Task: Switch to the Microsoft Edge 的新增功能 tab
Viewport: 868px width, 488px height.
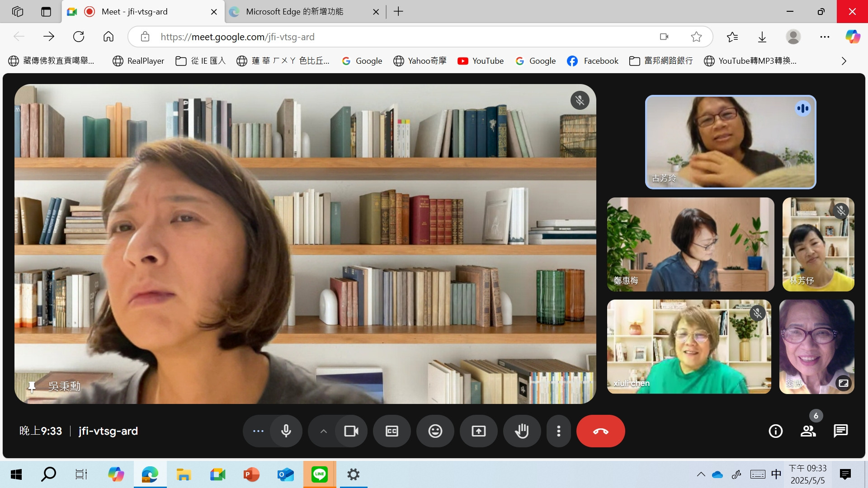Action: pos(295,12)
